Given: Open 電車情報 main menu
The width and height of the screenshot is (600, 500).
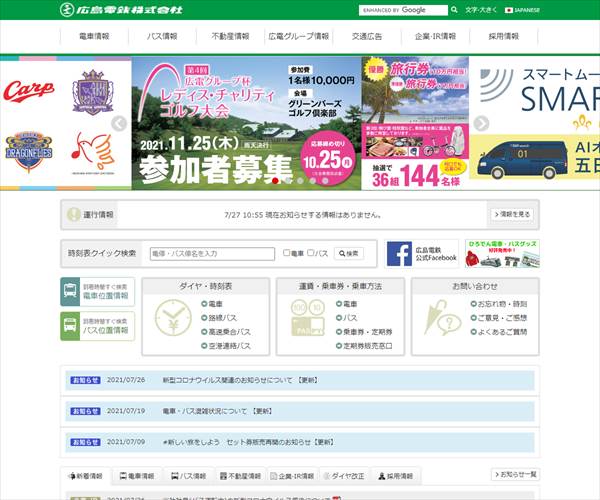Looking at the screenshot, I should [94, 36].
